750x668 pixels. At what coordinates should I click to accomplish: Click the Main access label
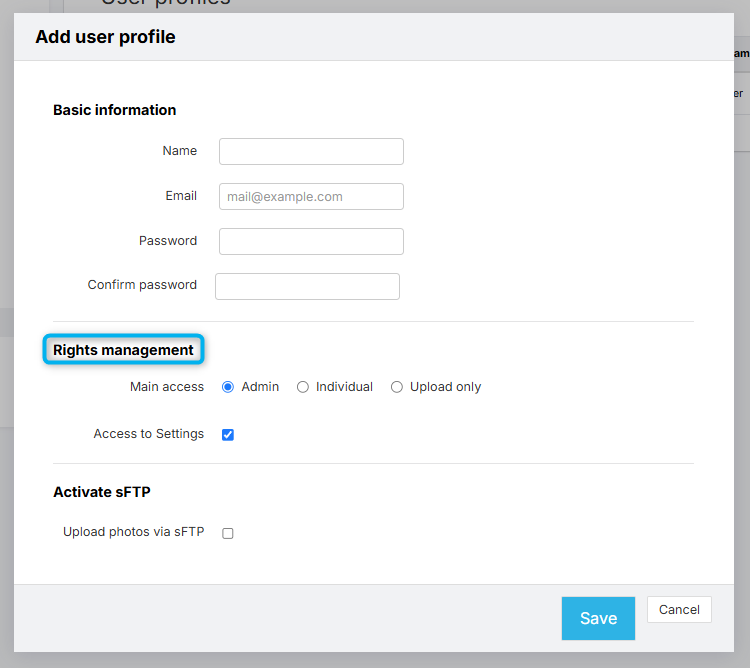167,387
